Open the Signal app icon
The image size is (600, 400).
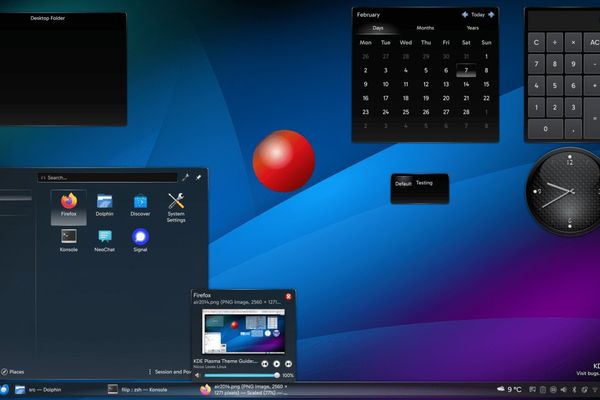(140, 240)
